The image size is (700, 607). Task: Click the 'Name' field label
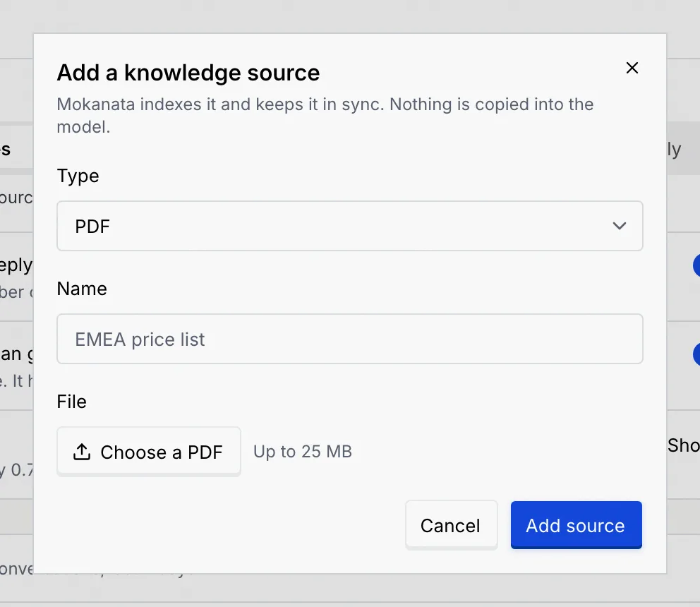point(82,289)
